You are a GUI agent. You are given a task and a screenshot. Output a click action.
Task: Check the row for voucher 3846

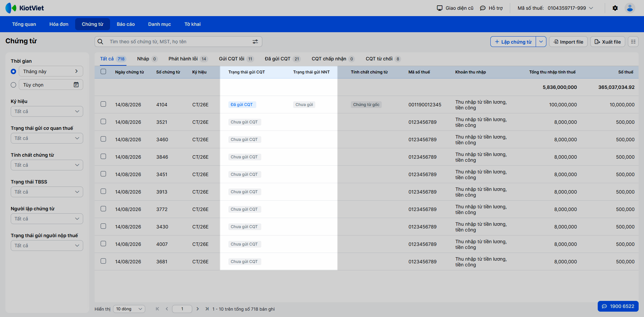(103, 157)
